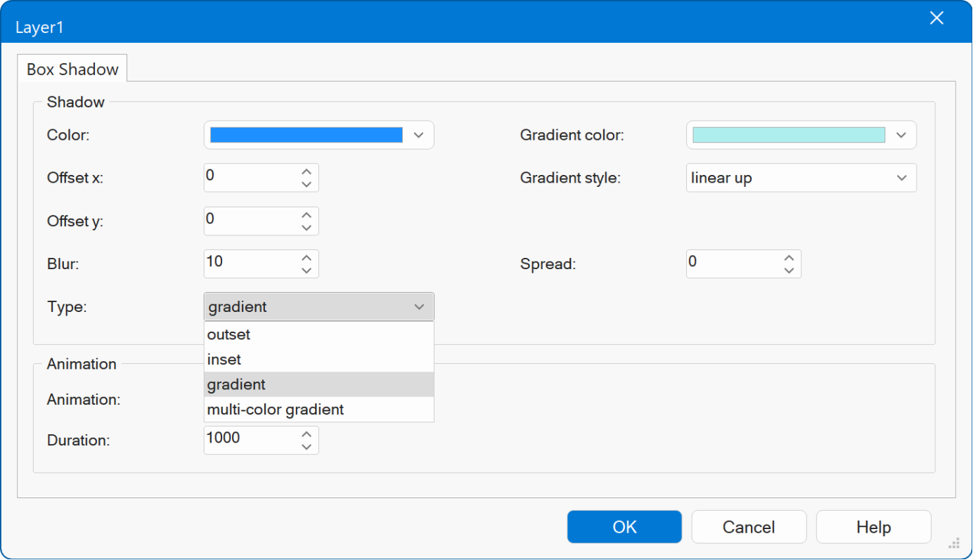Viewport: 973px width, 560px height.
Task: Decrease the Blur value
Action: [307, 271]
